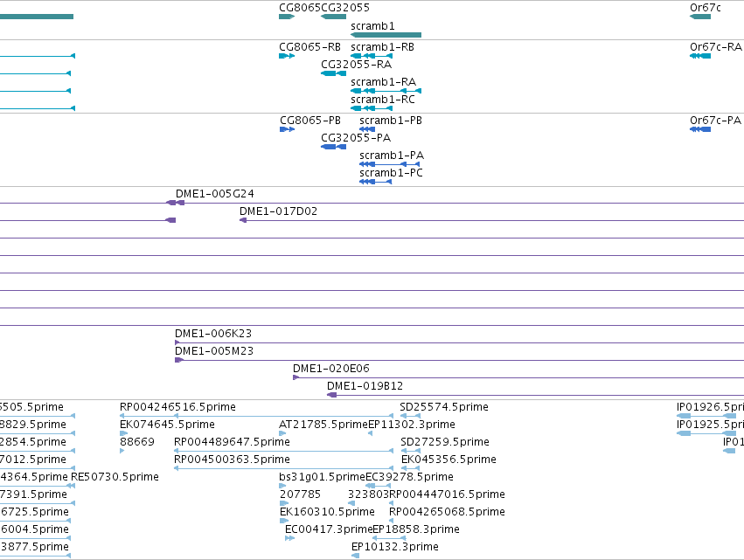Click the Or67c teal gene arrow
The height and width of the screenshot is (560, 744).
pyautogui.click(x=700, y=17)
